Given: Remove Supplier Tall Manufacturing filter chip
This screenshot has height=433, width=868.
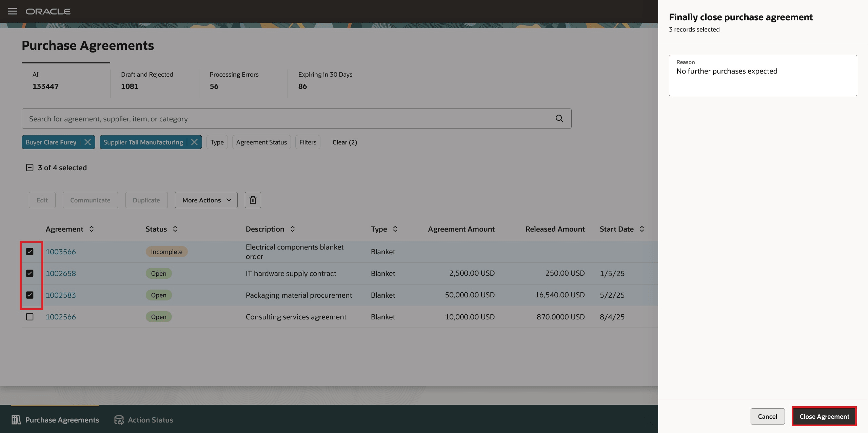Looking at the screenshot, I should point(194,142).
